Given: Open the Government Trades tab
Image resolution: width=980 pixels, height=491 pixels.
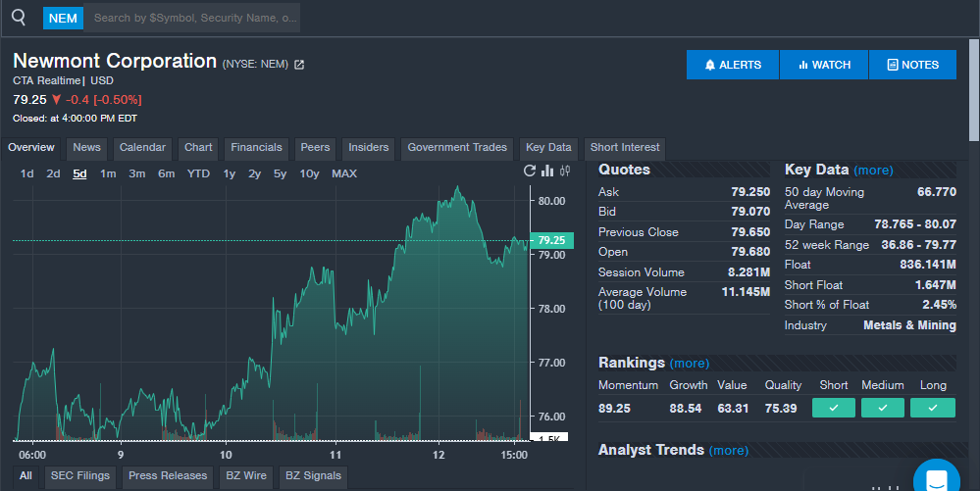Looking at the screenshot, I should click(457, 148).
